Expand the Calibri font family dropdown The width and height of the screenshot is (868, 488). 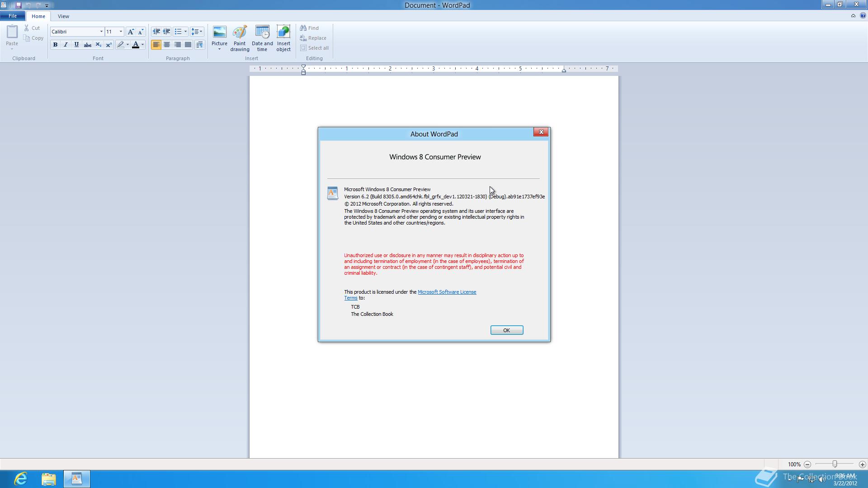[101, 32]
